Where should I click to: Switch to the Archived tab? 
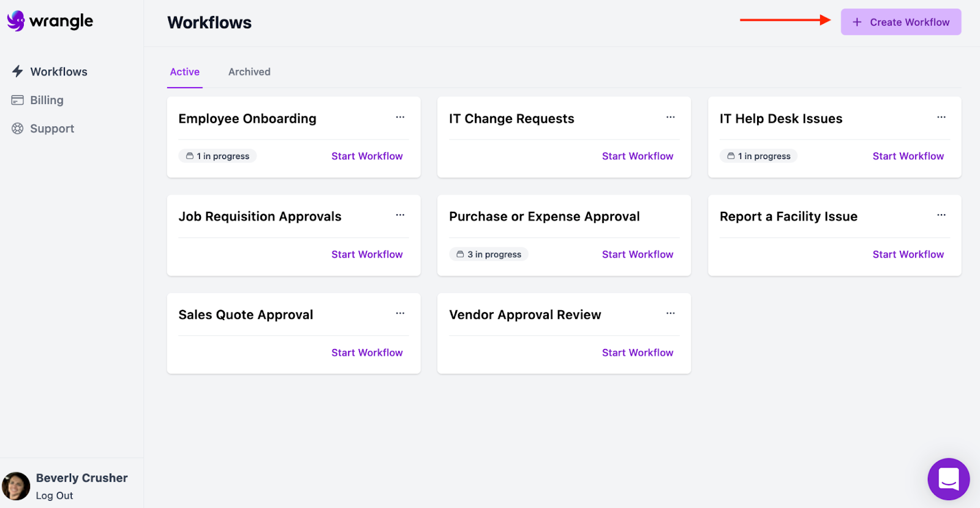point(249,72)
